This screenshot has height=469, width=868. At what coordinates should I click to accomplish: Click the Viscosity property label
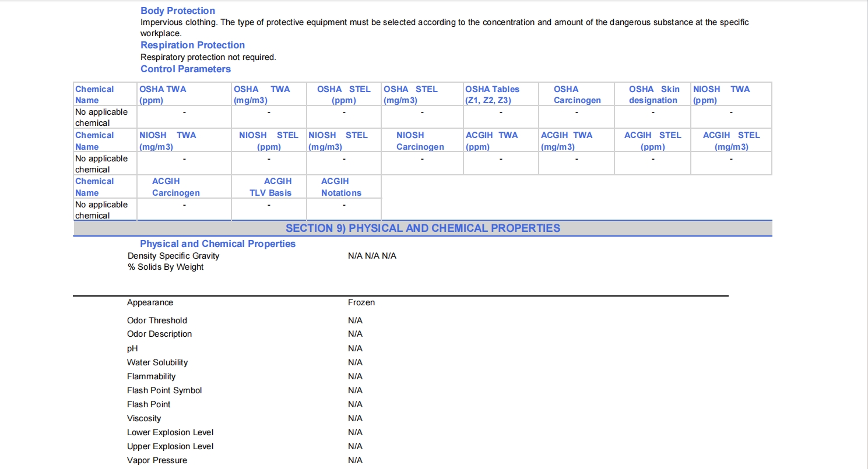pos(144,418)
